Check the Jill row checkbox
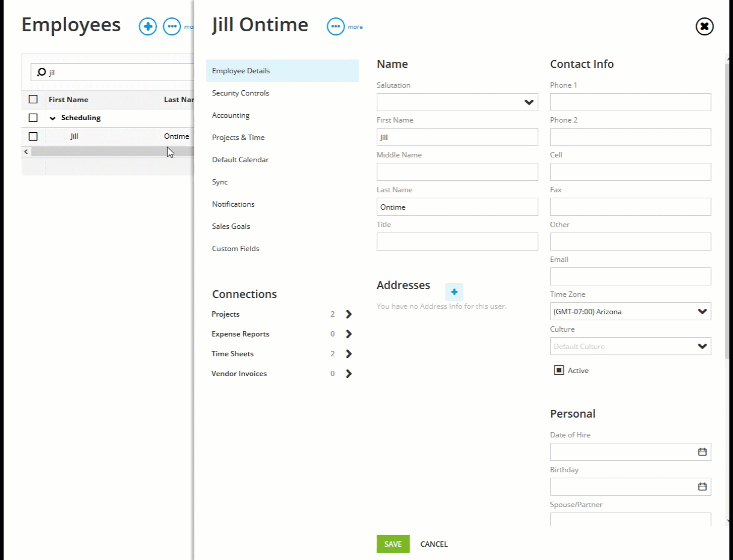The height and width of the screenshot is (560, 733). (33, 136)
